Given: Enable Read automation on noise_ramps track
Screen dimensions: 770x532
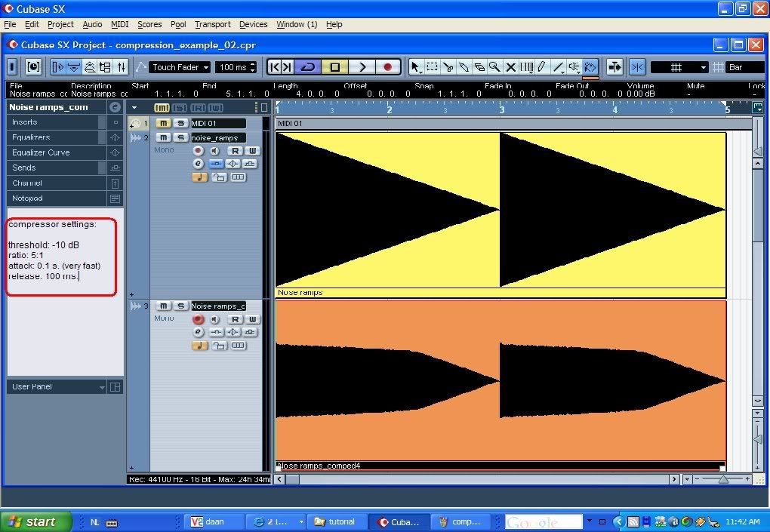Looking at the screenshot, I should [x=236, y=151].
